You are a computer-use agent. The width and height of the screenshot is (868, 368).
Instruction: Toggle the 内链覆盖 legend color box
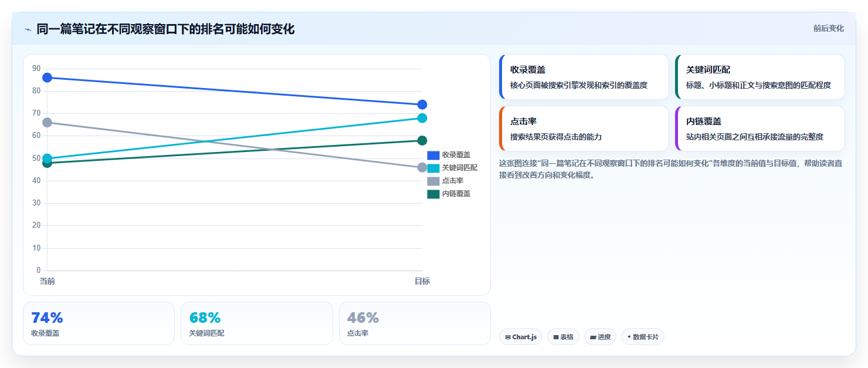(433, 194)
